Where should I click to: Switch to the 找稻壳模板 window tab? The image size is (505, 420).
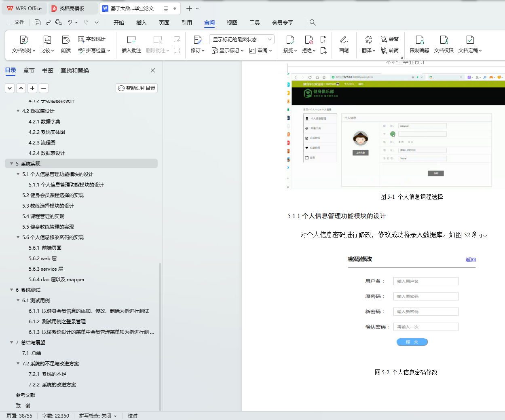point(72,8)
